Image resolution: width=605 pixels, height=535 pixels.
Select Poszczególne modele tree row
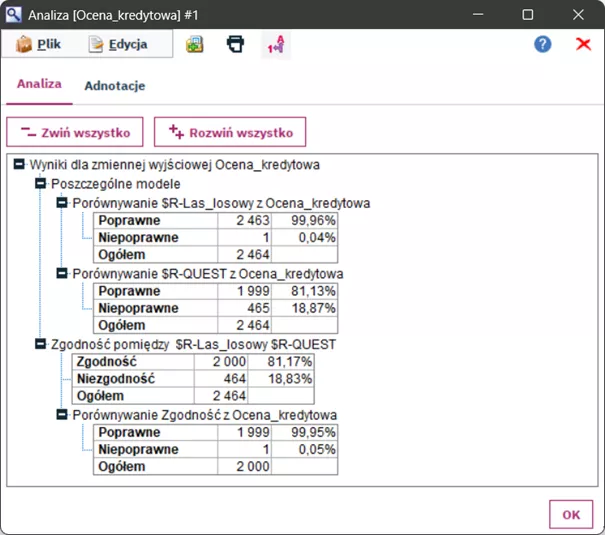tap(116, 184)
